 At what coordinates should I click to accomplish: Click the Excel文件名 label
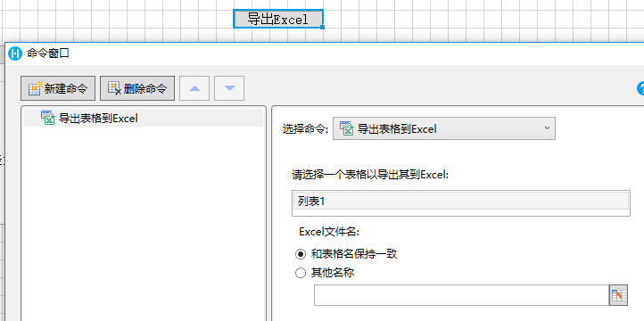(x=329, y=232)
